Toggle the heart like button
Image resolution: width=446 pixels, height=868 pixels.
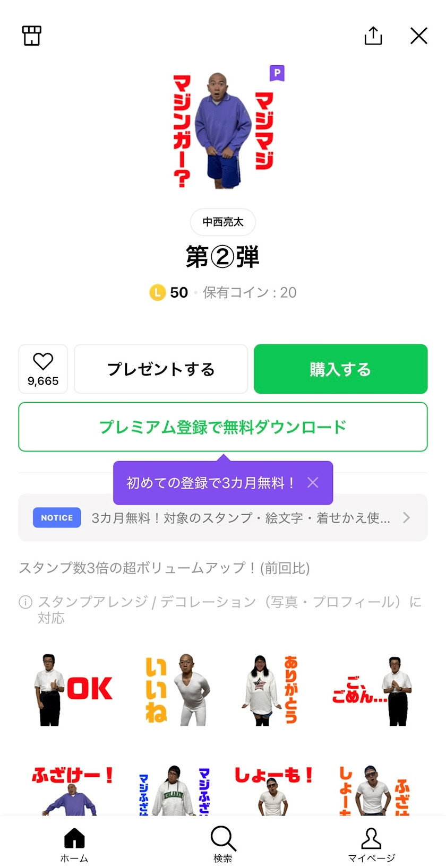coord(43,369)
